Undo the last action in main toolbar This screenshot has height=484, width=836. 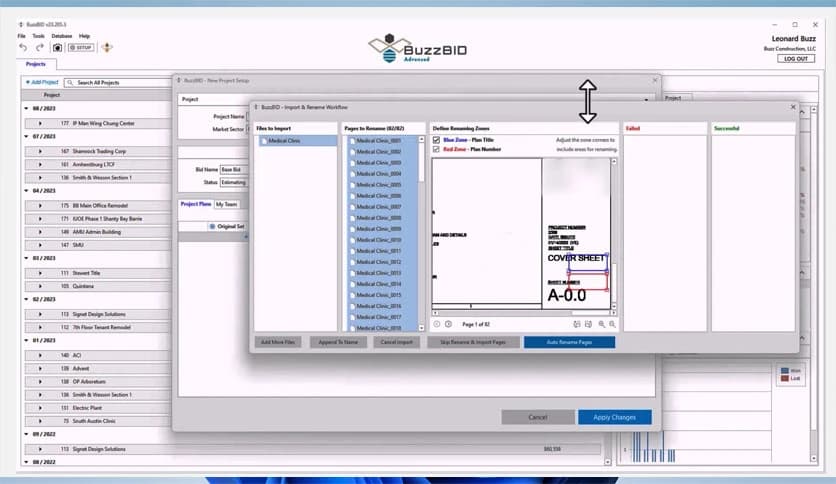pyautogui.click(x=23, y=47)
